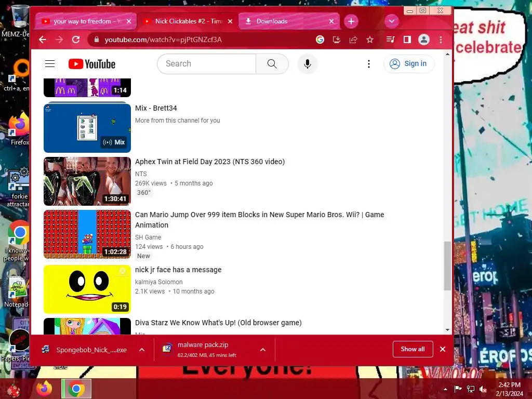The image size is (532, 399).
Task: Open the Mix Brett34 thumbnail
Action: tap(87, 128)
